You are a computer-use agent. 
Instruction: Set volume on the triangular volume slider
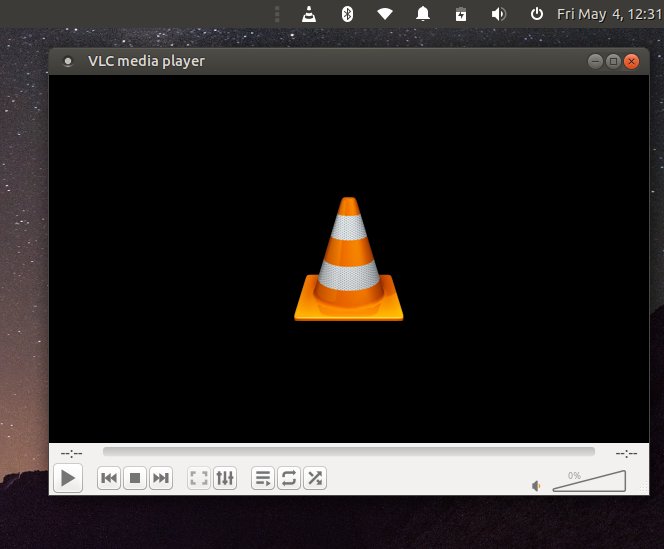coord(589,481)
